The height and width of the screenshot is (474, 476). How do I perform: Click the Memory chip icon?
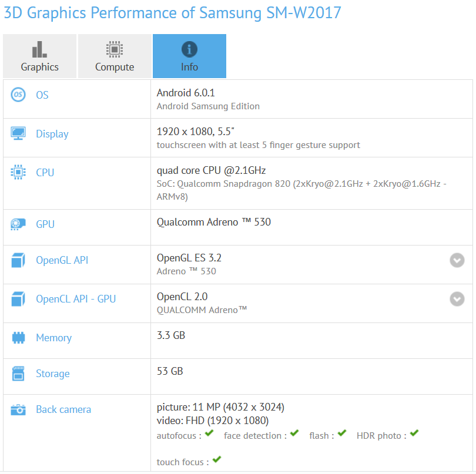click(x=18, y=338)
